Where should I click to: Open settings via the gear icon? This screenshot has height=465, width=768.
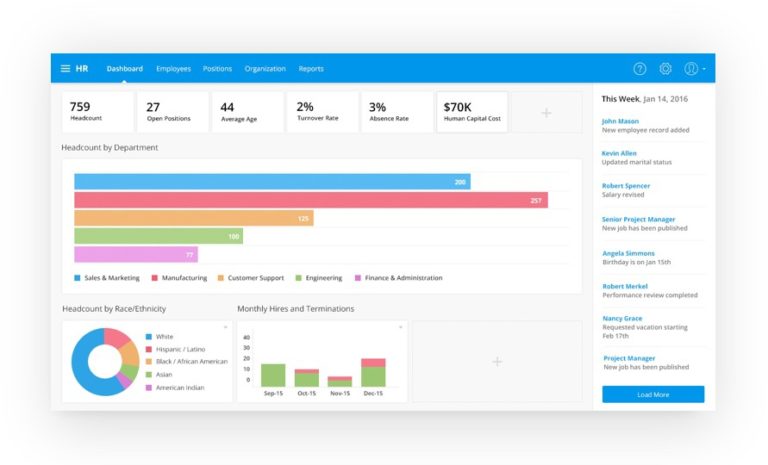pyautogui.click(x=666, y=69)
